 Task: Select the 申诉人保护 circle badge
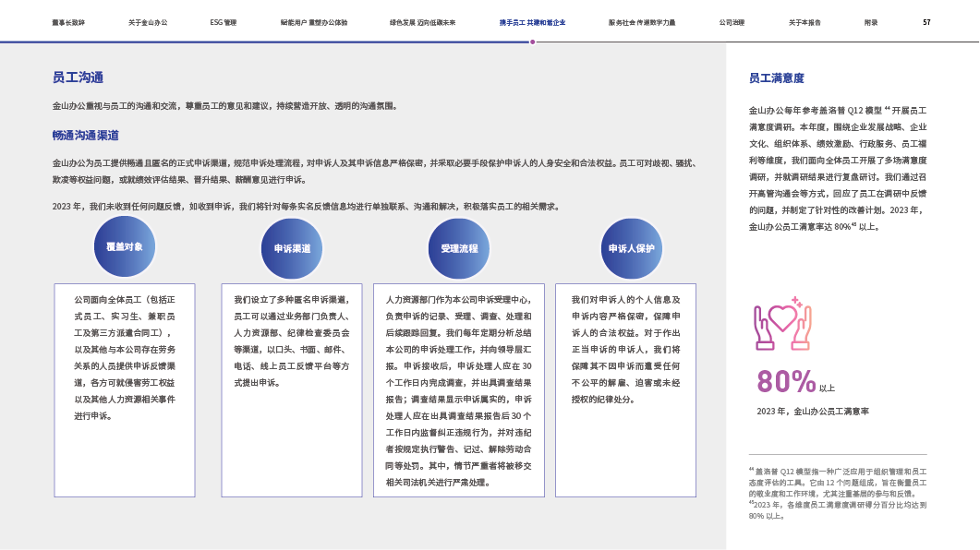coord(631,248)
